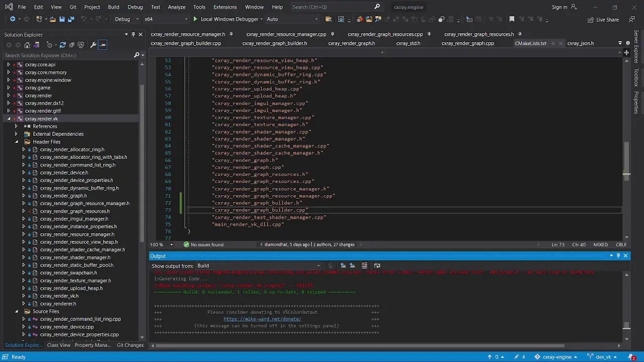
Task: Open the Git menu
Action: tap(73, 7)
